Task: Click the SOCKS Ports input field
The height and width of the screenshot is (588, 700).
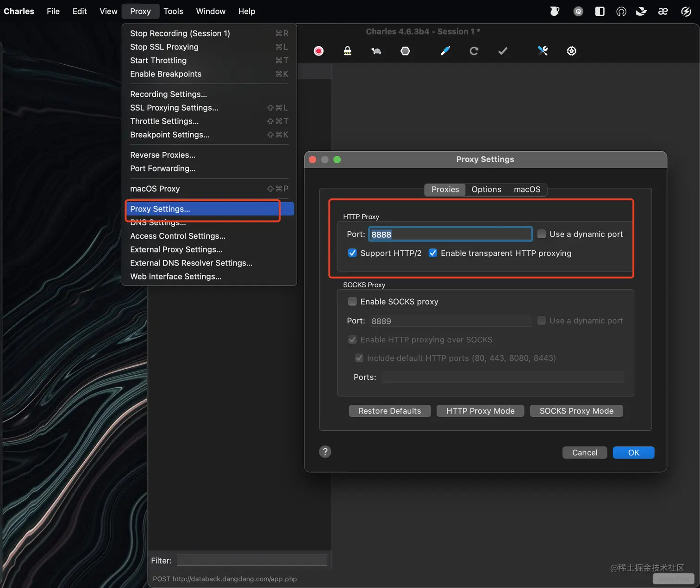Action: (x=503, y=377)
